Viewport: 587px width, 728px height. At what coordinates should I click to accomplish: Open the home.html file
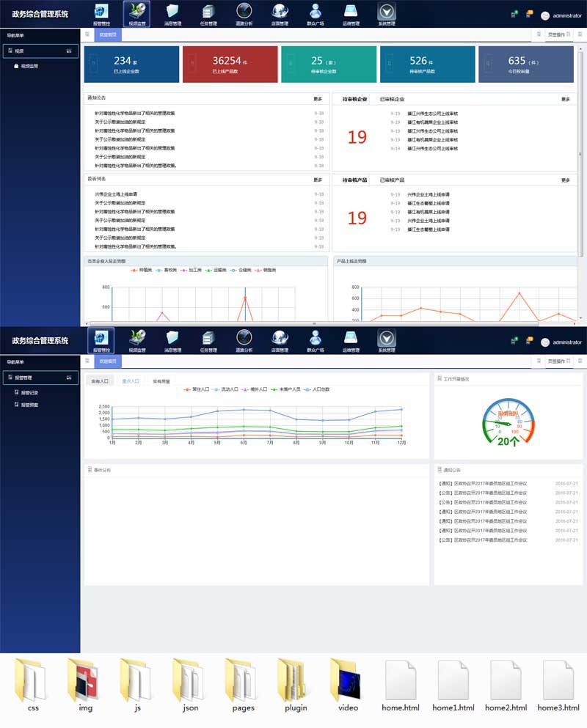pyautogui.click(x=401, y=686)
